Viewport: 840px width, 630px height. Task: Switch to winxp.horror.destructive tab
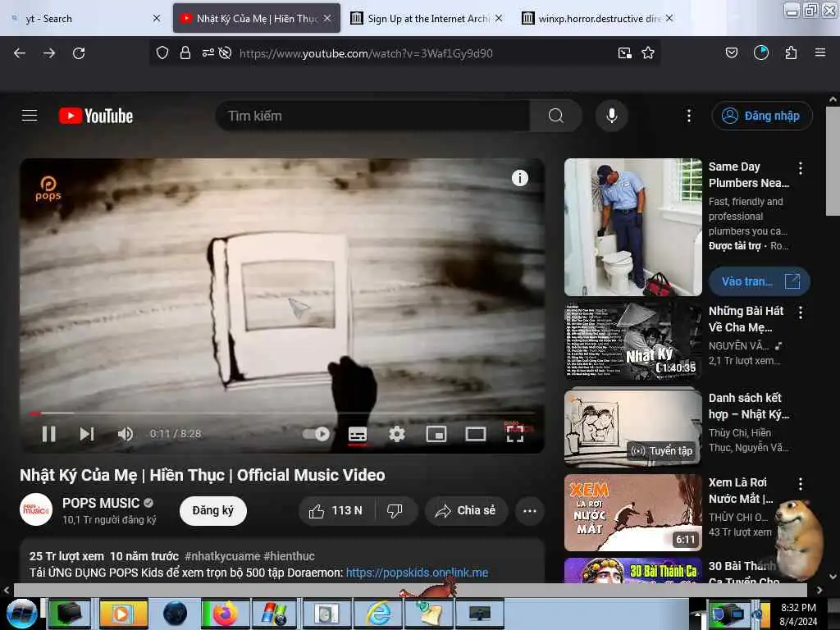tap(597, 19)
